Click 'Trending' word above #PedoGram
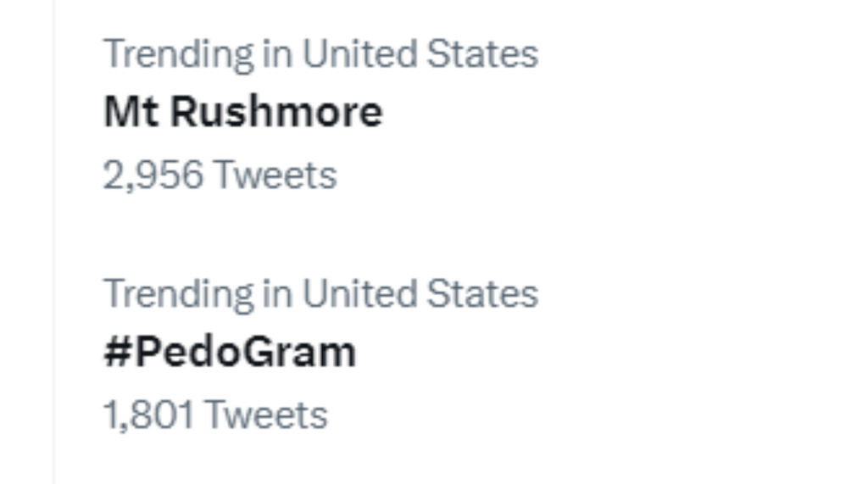Image resolution: width=868 pixels, height=484 pixels. point(179,295)
